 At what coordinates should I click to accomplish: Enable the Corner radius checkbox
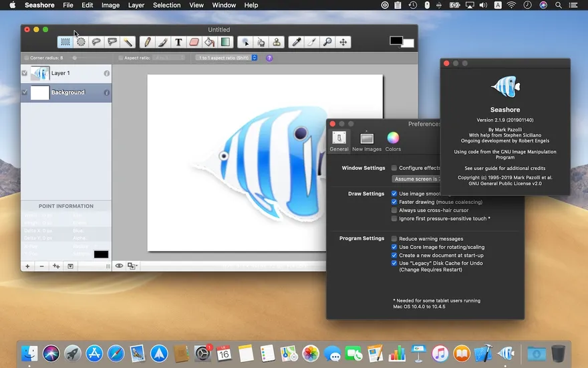point(27,58)
